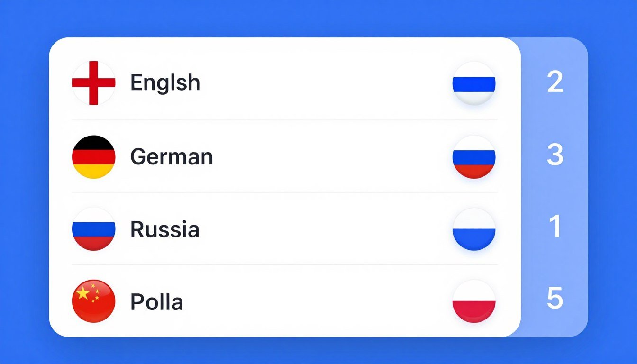Click the white-and-blue flag right of the Russia row

474,229
